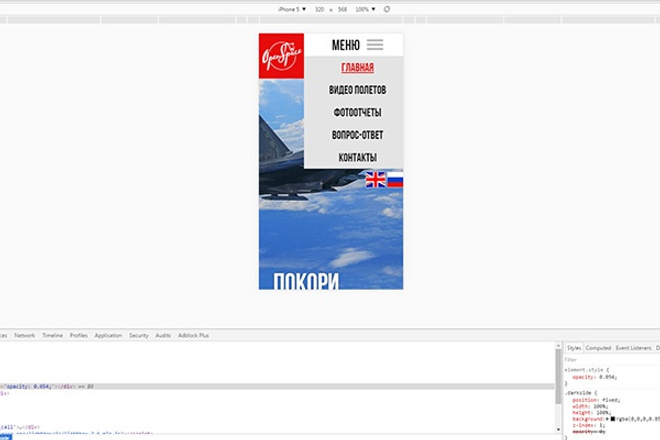Switch language via the British flag

click(x=375, y=180)
